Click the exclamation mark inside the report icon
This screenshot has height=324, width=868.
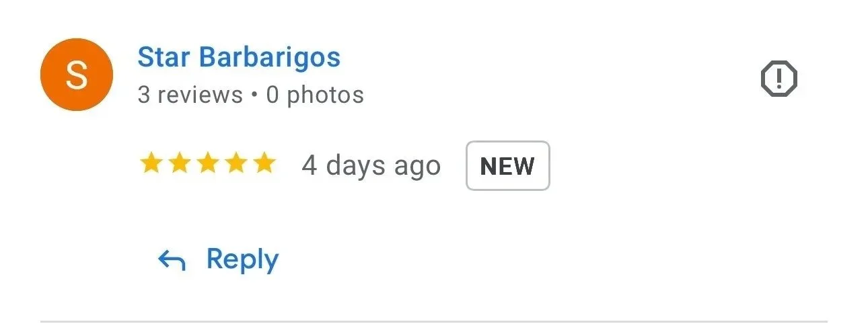coord(779,79)
